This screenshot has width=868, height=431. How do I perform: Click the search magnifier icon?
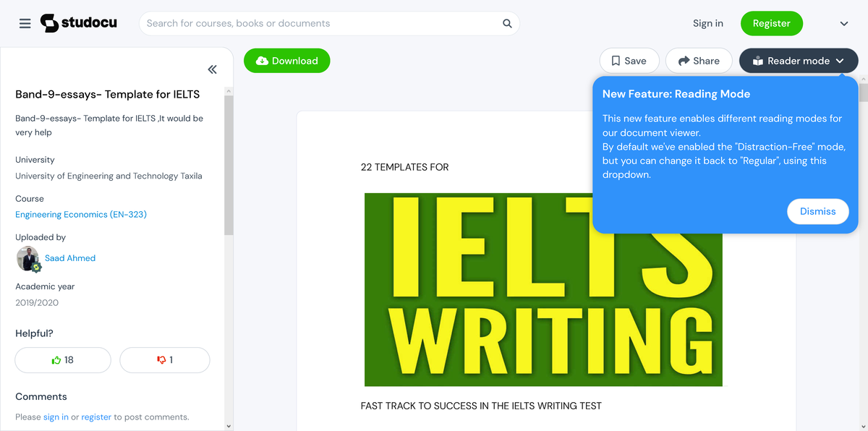(507, 23)
